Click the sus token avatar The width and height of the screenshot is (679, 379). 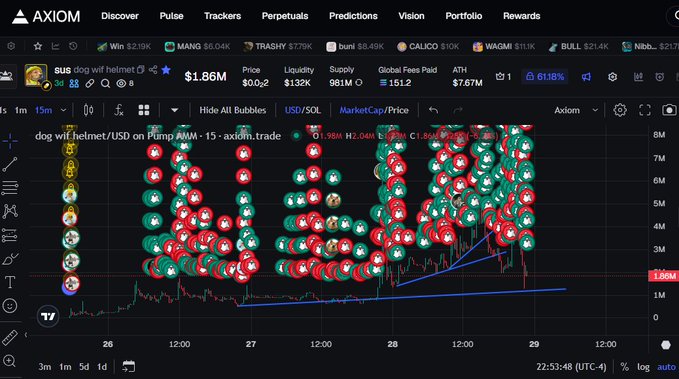(x=36, y=75)
